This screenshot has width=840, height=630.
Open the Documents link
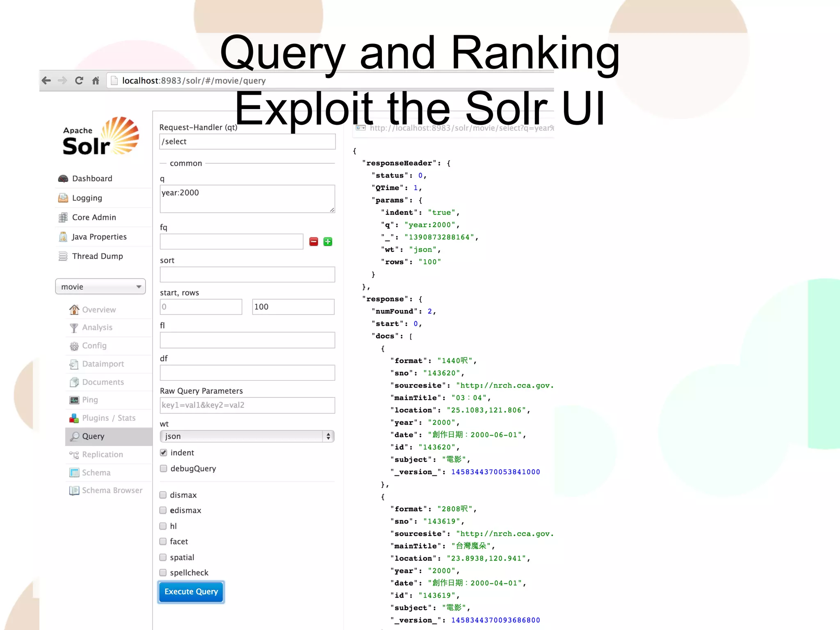coord(103,382)
